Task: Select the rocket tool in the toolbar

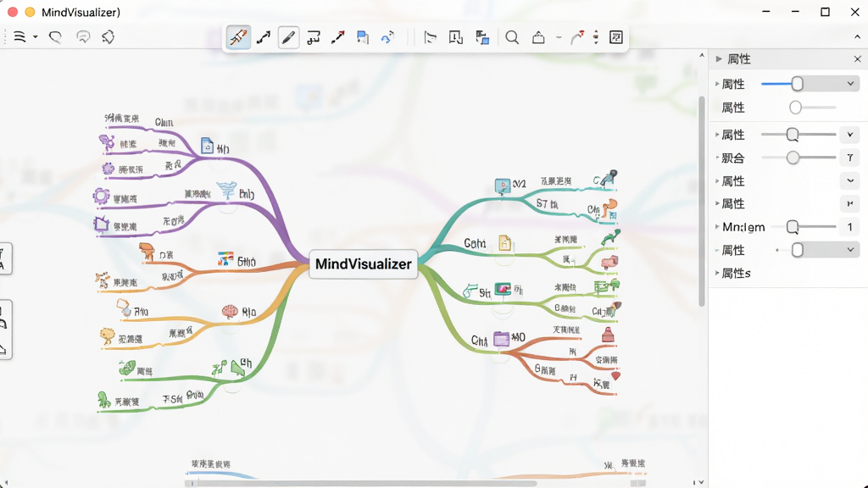Action: pos(238,37)
